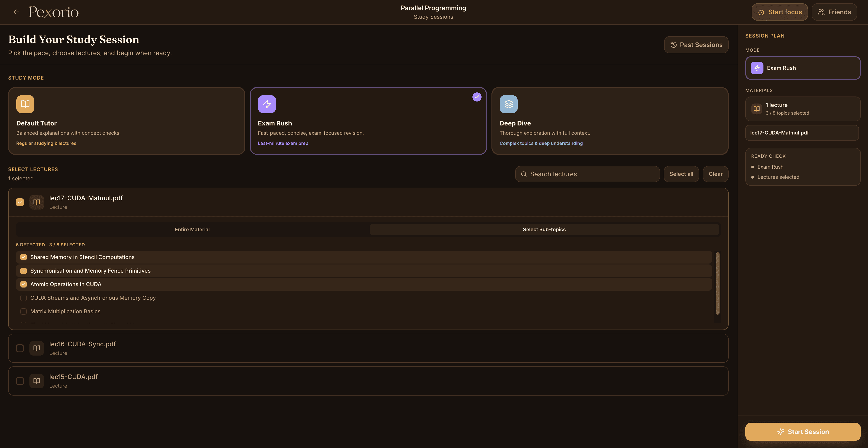The height and width of the screenshot is (448, 868).
Task: Start the study session
Action: (x=803, y=431)
